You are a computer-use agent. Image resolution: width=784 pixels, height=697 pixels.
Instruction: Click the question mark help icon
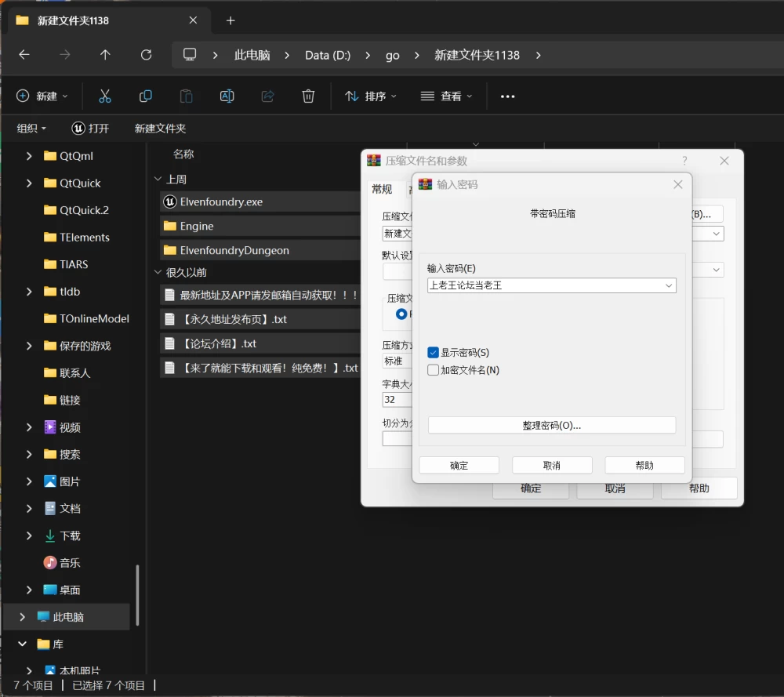point(684,161)
